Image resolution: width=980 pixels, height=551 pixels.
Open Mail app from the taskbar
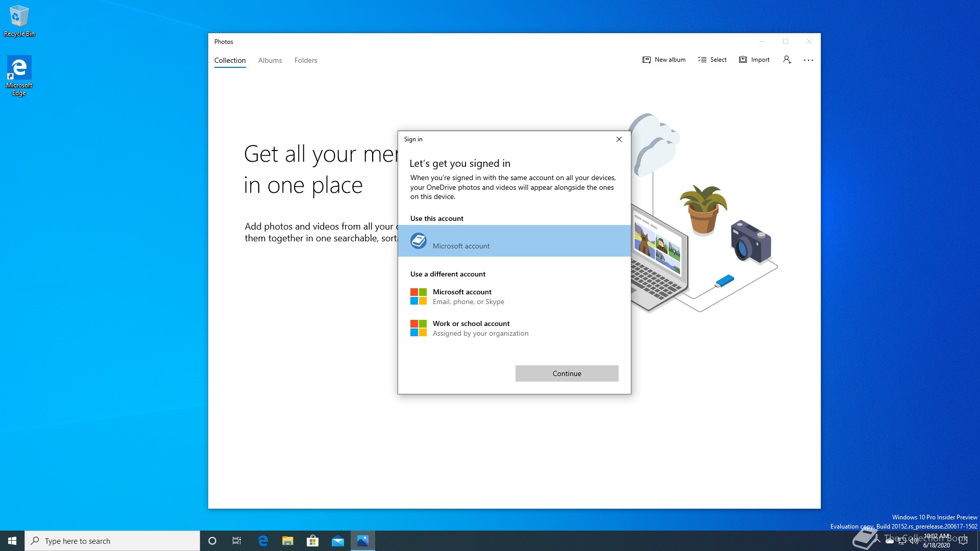click(338, 541)
